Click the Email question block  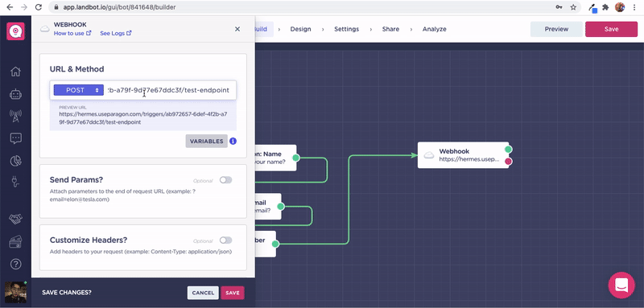coord(268,207)
